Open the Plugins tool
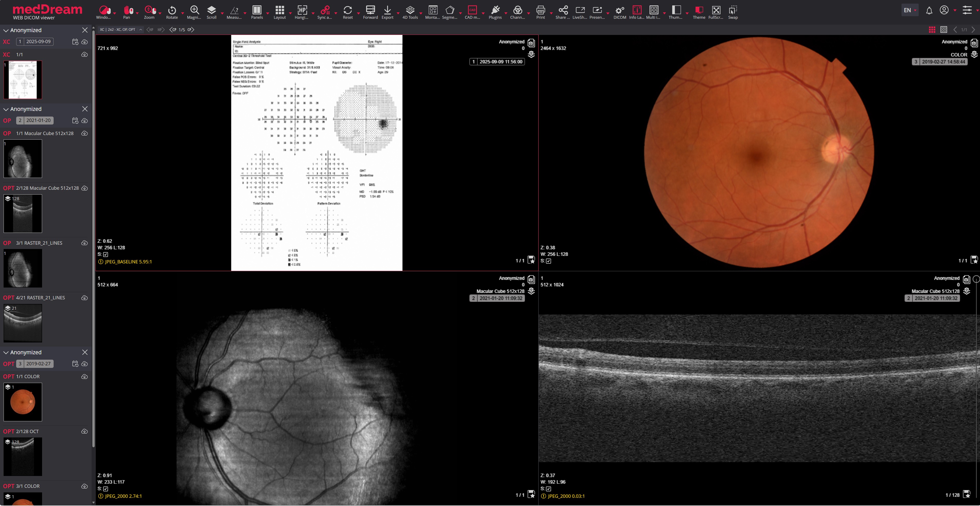Image resolution: width=980 pixels, height=506 pixels. (x=495, y=12)
